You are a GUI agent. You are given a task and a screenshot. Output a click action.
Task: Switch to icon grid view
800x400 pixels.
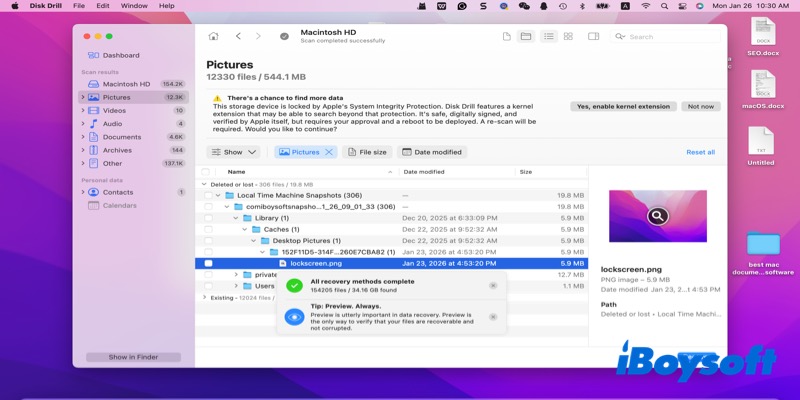[568, 36]
